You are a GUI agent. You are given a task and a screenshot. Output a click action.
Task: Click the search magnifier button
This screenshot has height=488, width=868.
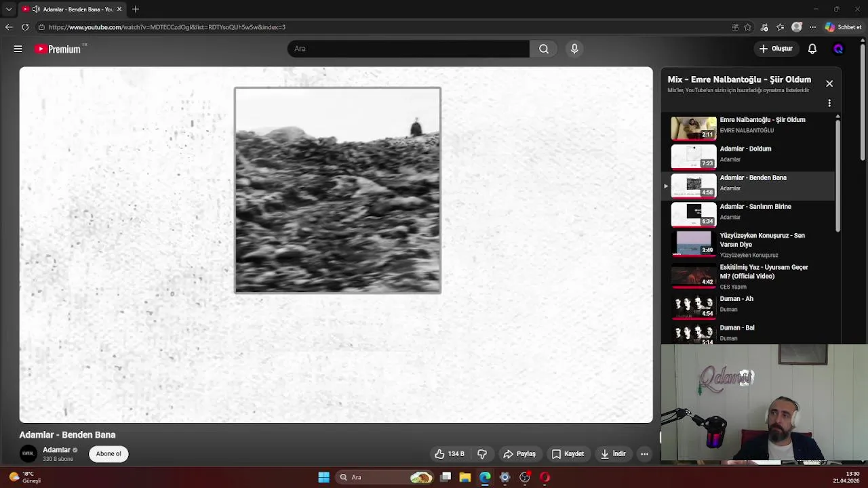[544, 49]
